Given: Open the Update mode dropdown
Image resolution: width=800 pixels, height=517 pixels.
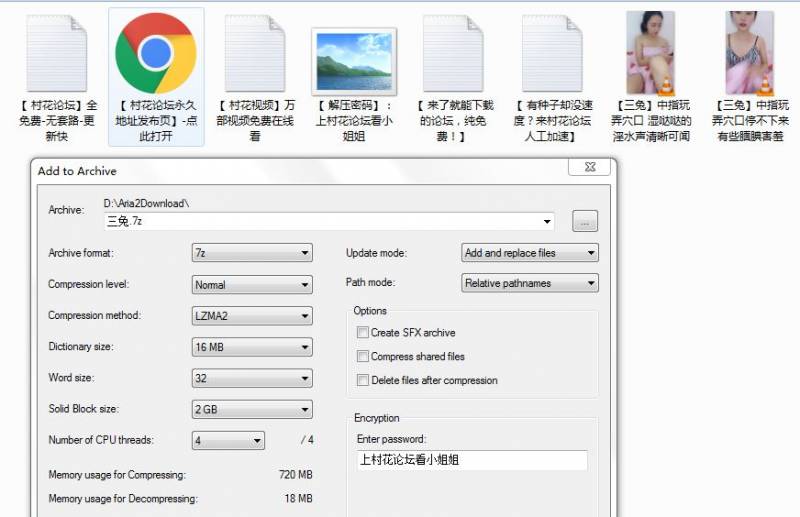Looking at the screenshot, I should (530, 253).
